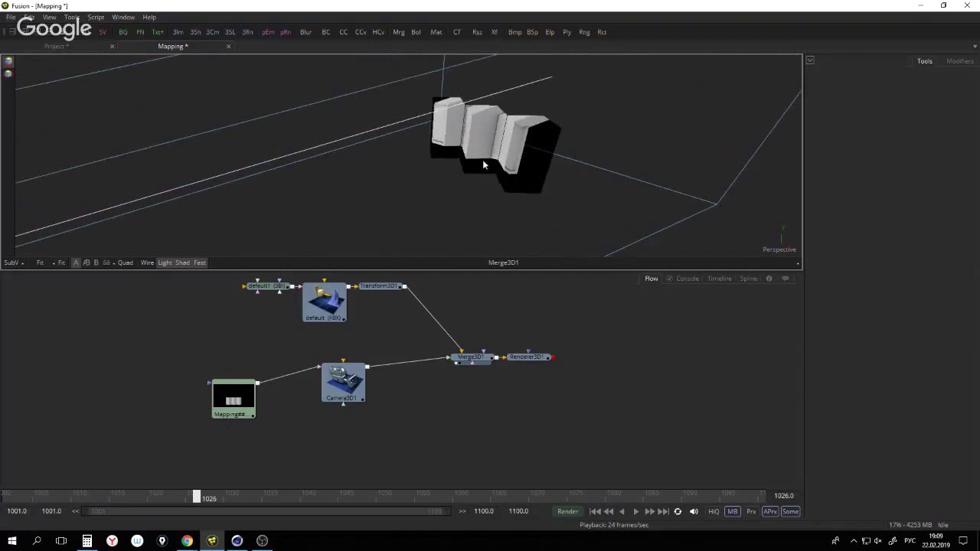This screenshot has height=551, width=980.
Task: Open the File menu
Action: tap(11, 17)
